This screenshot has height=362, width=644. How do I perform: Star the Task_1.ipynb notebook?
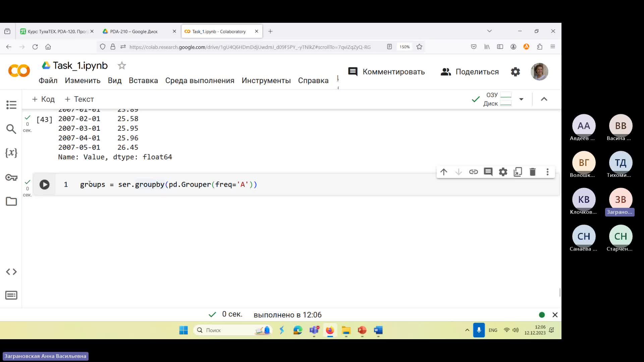pos(122,66)
